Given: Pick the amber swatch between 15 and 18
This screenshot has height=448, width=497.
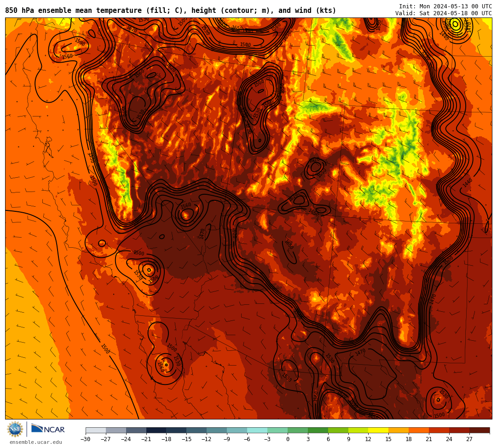Looking at the screenshot, I should 399,430.
